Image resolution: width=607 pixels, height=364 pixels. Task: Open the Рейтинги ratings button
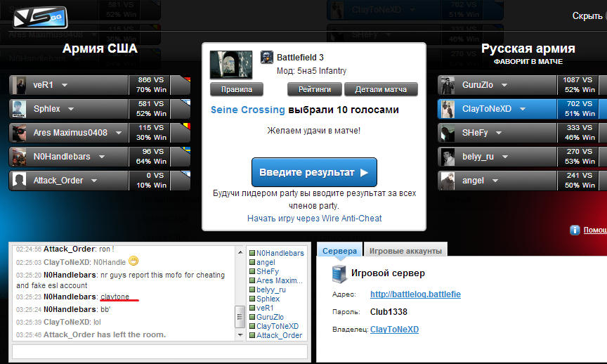314,89
